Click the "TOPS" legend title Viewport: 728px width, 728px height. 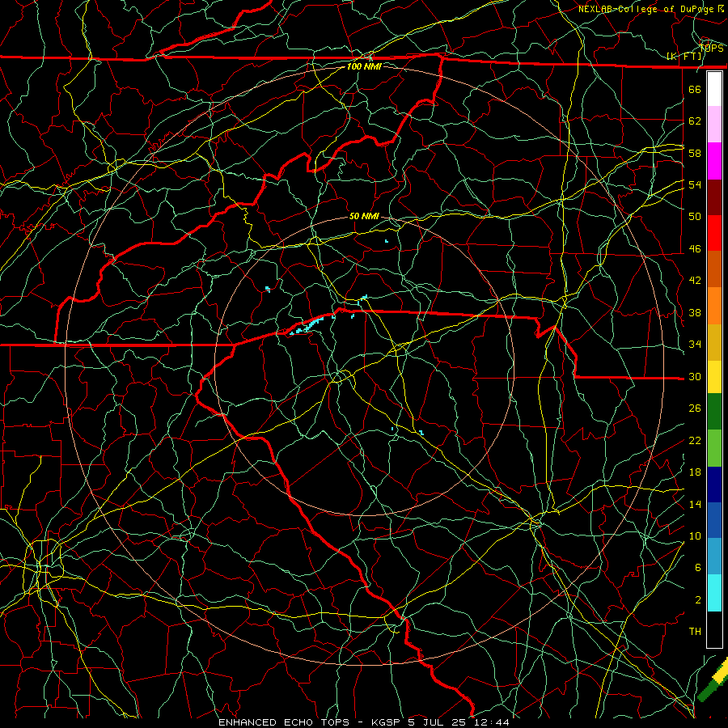[711, 49]
